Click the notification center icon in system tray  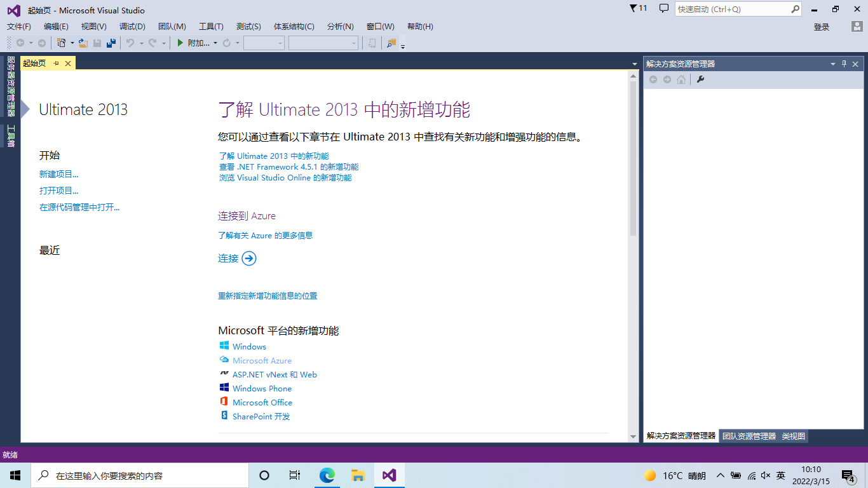848,475
